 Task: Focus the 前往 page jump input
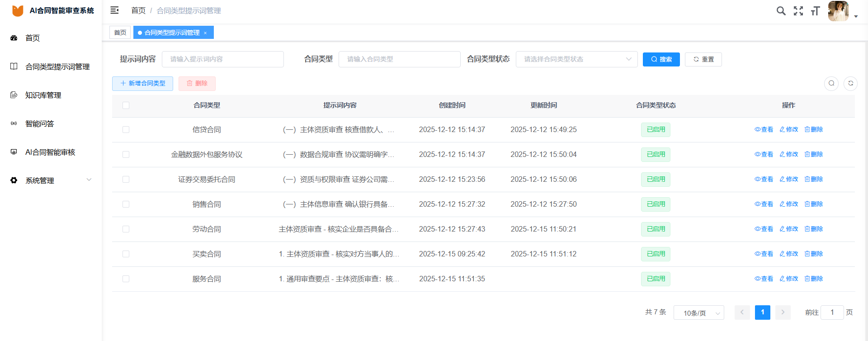pos(832,313)
